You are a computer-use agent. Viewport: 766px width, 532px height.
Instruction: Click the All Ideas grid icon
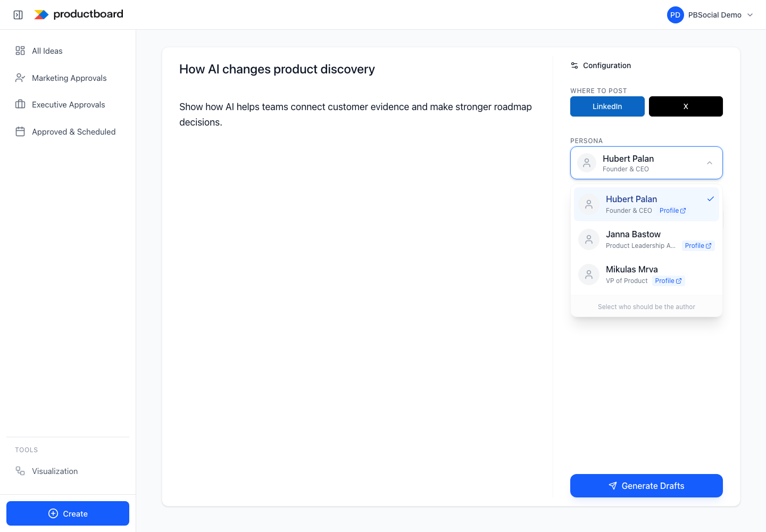coord(20,51)
